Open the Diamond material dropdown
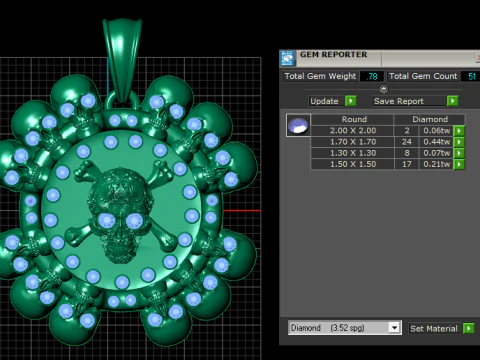Screen dimensions: 480x360 [394, 328]
